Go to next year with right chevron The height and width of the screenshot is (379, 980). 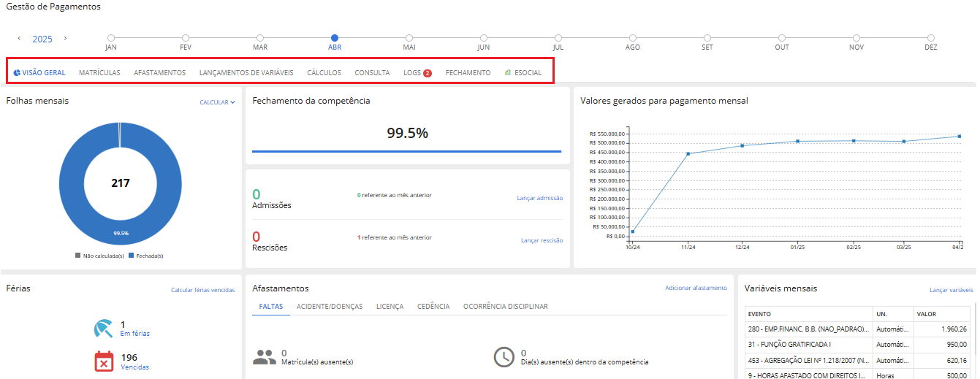coord(65,39)
